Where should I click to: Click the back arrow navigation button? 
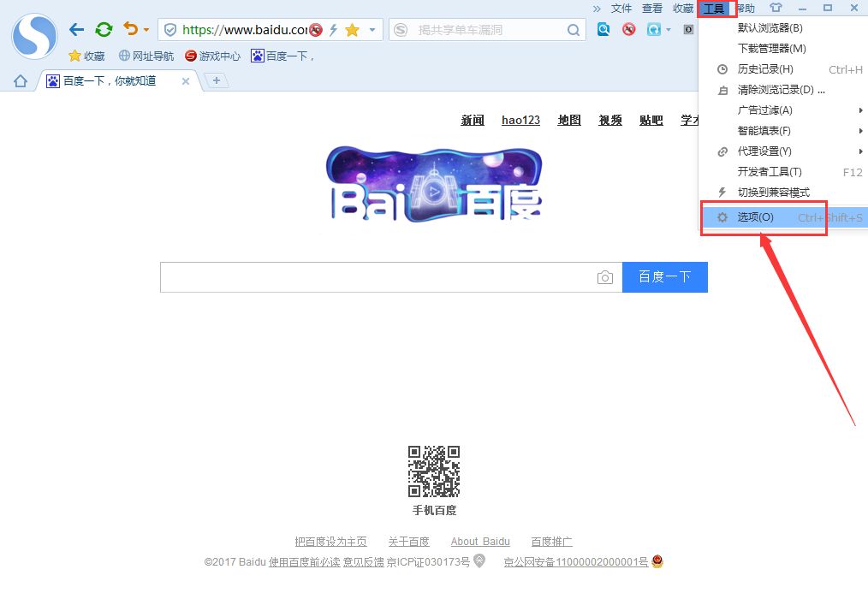click(76, 30)
